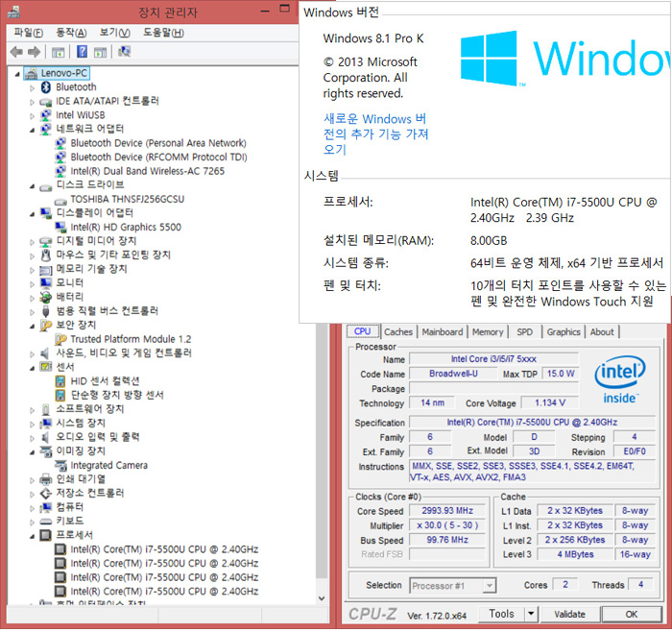Image resolution: width=672 pixels, height=632 pixels.
Task: Click the scan for hardware changes toolbar icon
Action: 124,52
